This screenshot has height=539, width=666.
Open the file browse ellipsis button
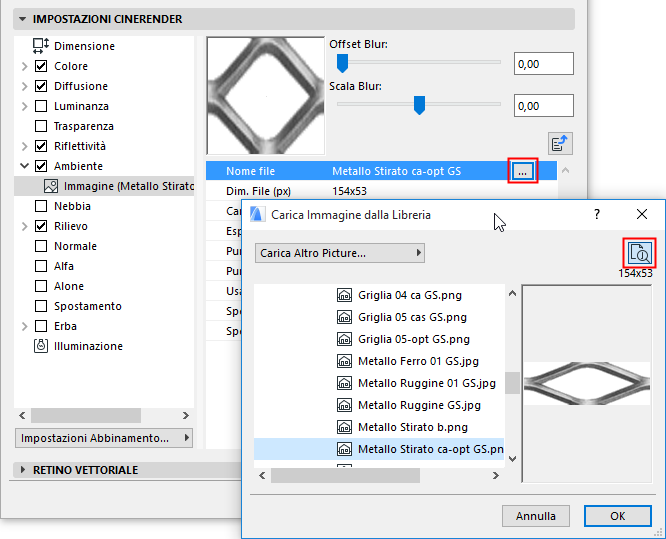(x=523, y=171)
